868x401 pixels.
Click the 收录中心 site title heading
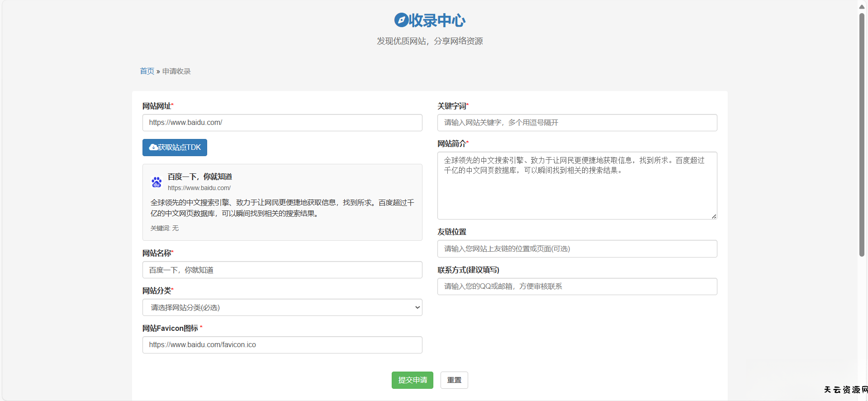[436, 20]
